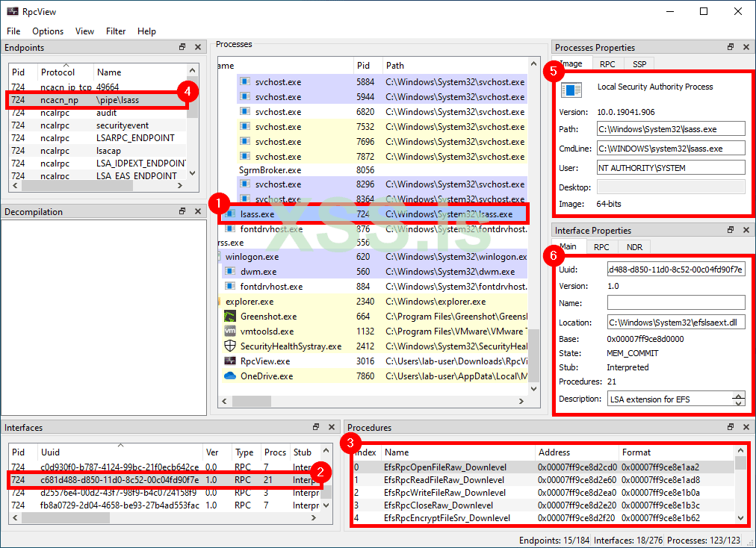Click the SecurityHealthSystray.exe shield icon
Image resolution: width=756 pixels, height=548 pixels.
230,346
